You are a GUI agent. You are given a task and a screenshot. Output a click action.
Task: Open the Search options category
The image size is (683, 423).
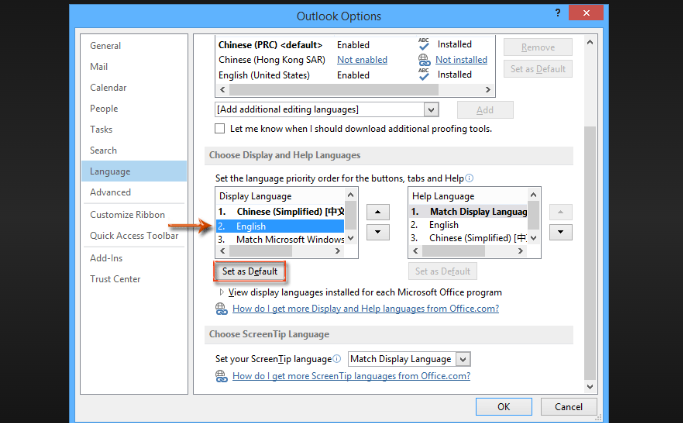[x=103, y=150]
